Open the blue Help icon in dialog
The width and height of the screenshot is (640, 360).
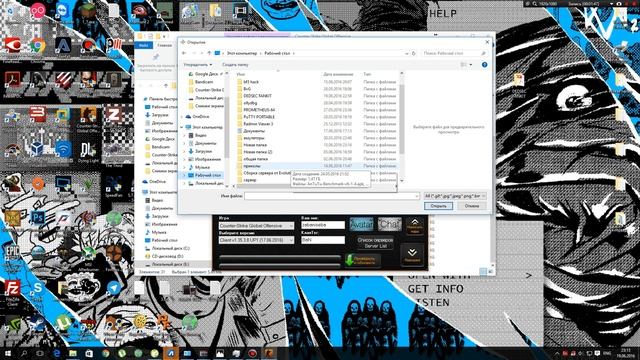(484, 65)
